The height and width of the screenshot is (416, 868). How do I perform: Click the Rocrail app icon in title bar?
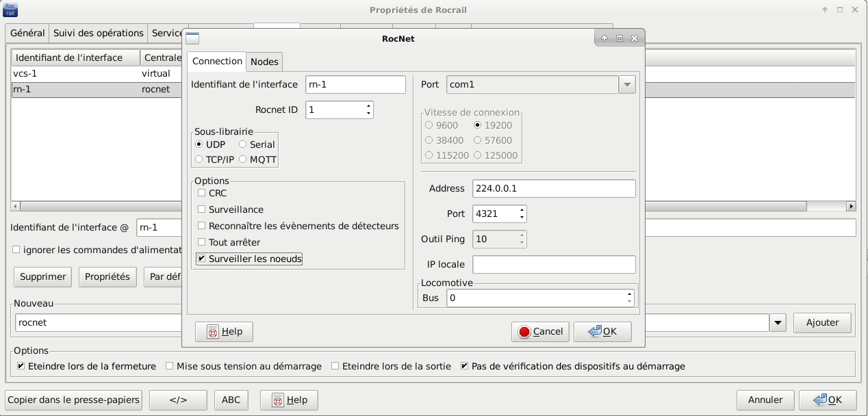(11, 10)
